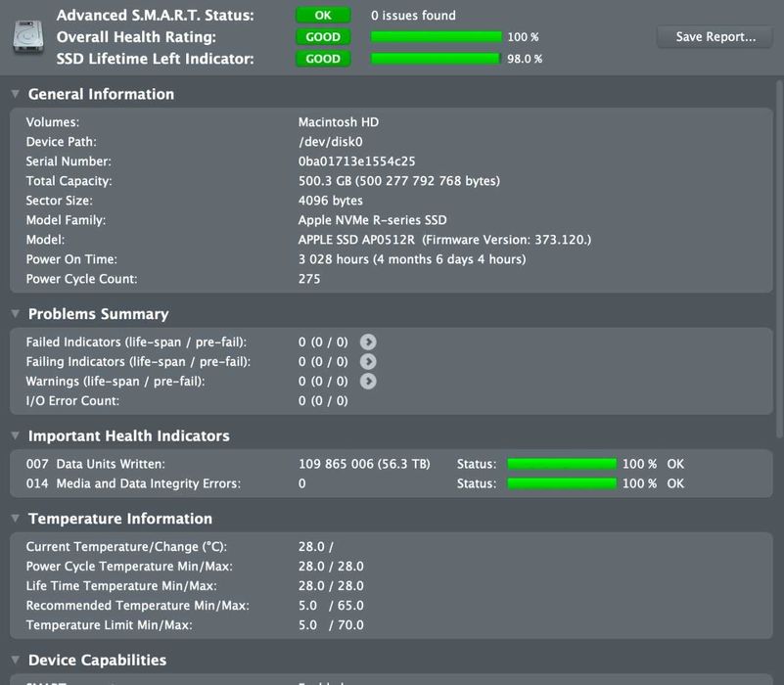Select the serial number 0ba01713e1554c25
784x685 pixels.
click(x=356, y=161)
